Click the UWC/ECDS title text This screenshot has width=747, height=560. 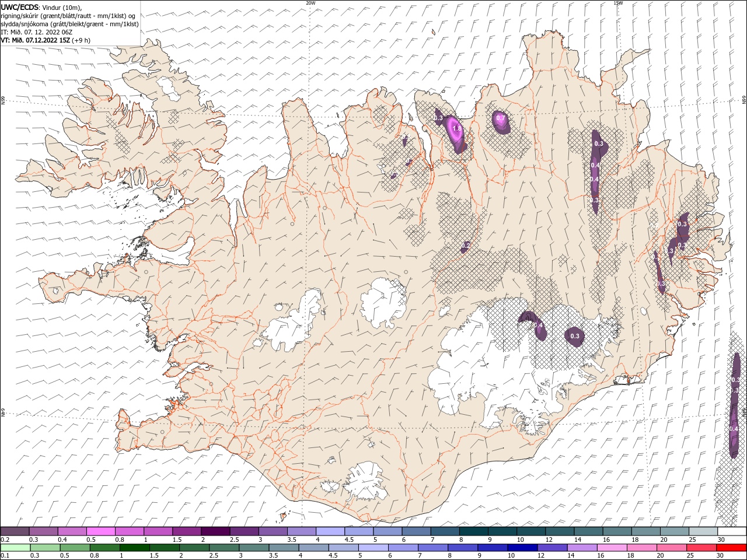tap(20, 7)
